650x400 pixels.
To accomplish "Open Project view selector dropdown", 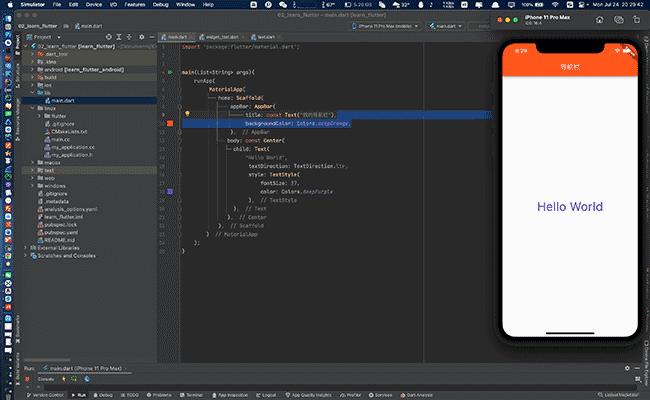I will click(x=44, y=37).
